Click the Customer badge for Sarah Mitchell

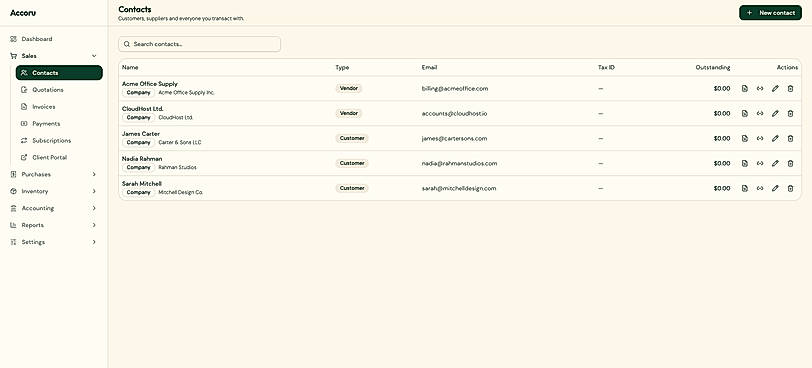[x=352, y=188]
